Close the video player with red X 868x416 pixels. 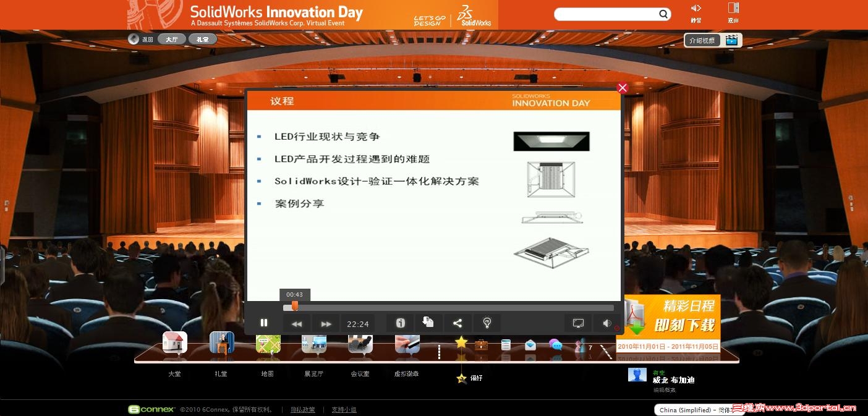623,88
